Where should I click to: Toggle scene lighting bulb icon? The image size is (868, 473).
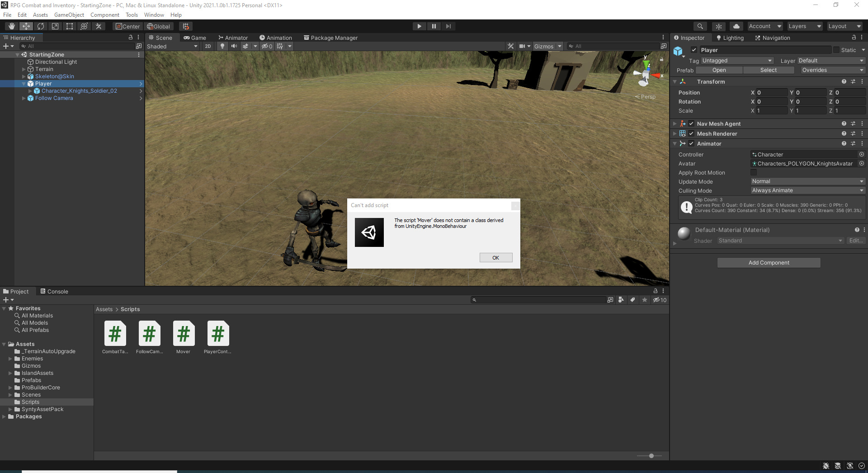point(222,46)
